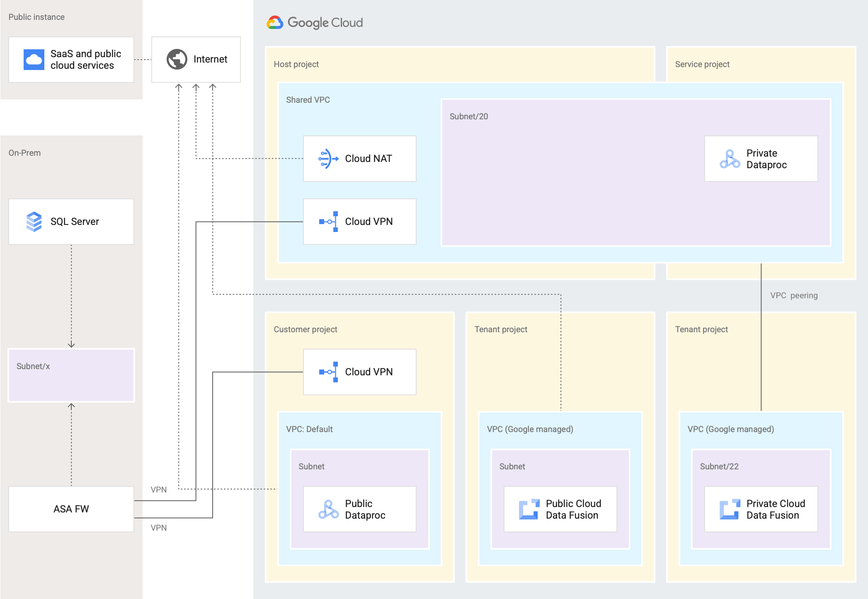Select the Private Dataproc icon
This screenshot has width=868, height=599.
pyautogui.click(x=730, y=159)
